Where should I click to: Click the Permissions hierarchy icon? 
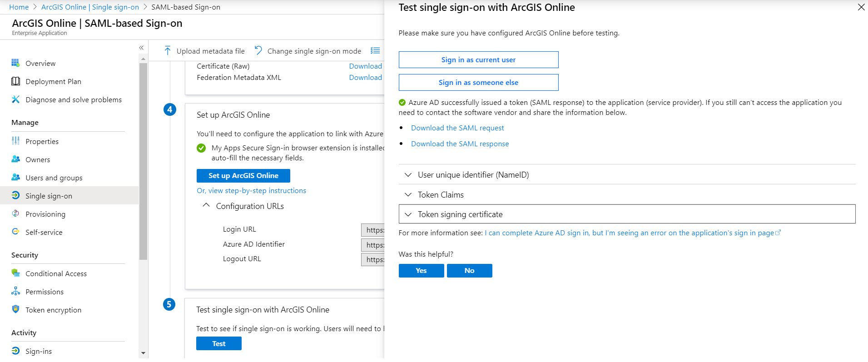(15, 291)
